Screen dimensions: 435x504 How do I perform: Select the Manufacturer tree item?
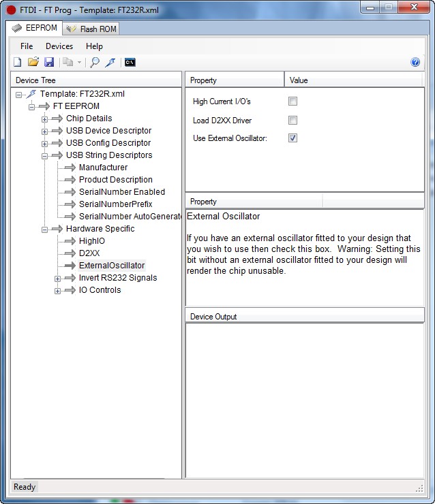click(103, 168)
